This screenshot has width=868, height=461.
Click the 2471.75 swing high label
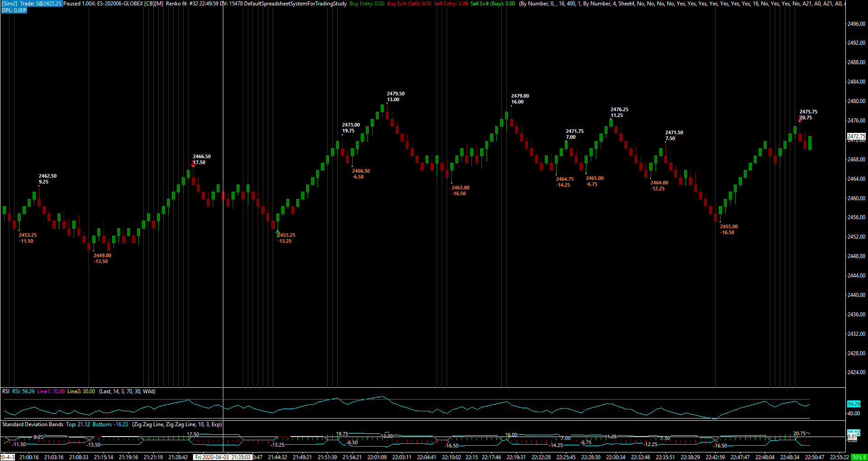pos(575,132)
